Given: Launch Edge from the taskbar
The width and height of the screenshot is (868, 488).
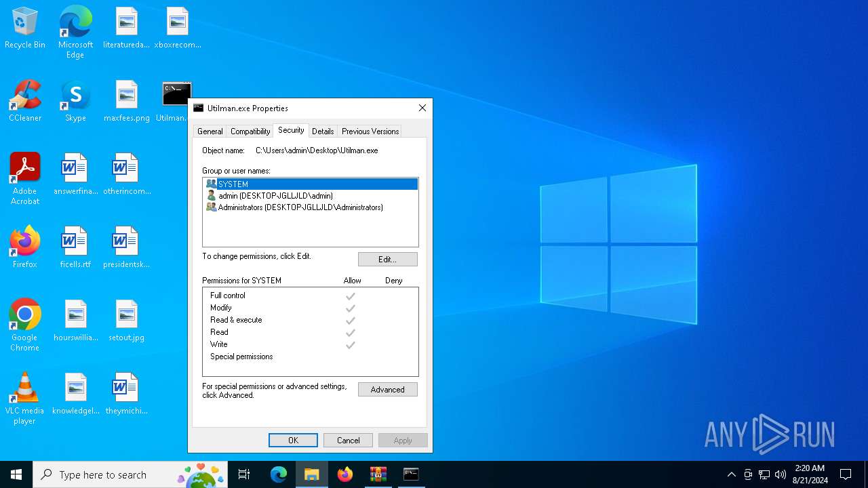Looking at the screenshot, I should 279,474.
